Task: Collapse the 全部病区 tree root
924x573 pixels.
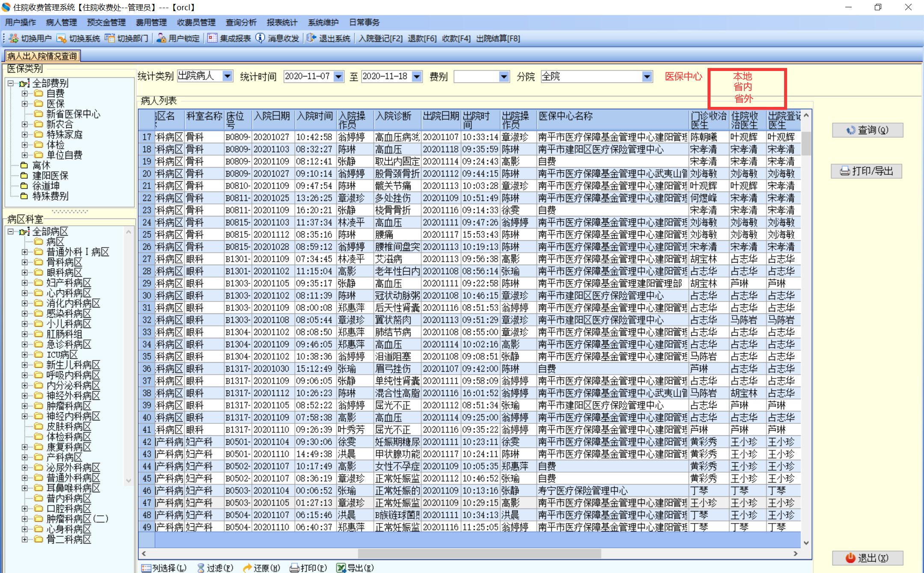Action: pos(11,231)
